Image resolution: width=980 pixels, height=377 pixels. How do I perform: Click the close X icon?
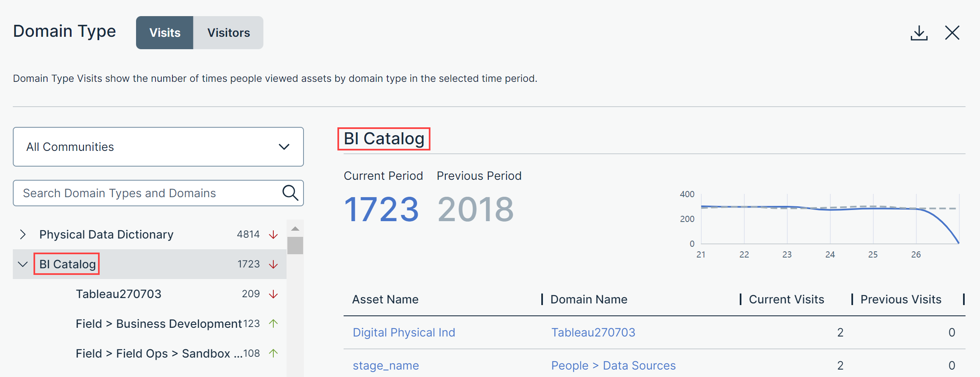952,32
